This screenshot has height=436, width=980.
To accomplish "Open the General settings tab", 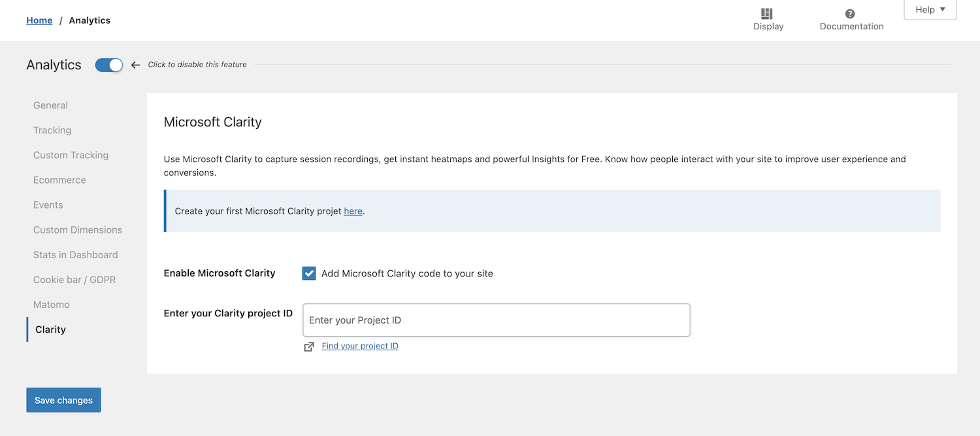I will pyautogui.click(x=50, y=105).
